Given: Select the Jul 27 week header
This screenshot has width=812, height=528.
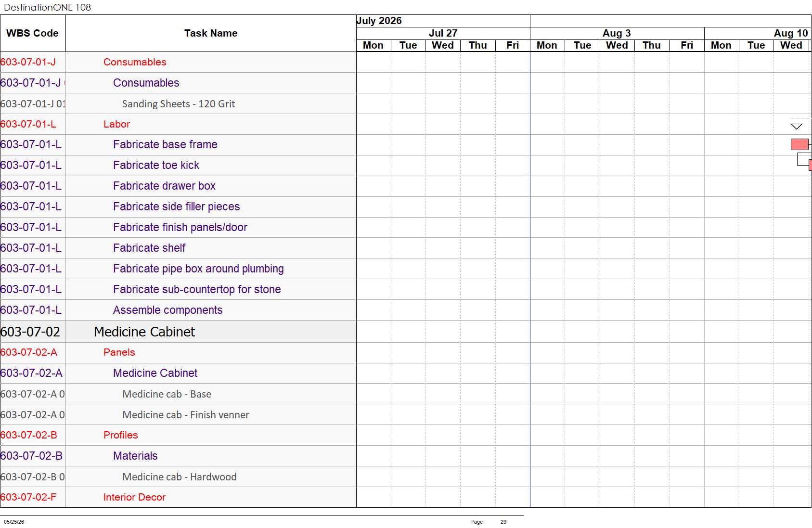Looking at the screenshot, I should (x=443, y=33).
